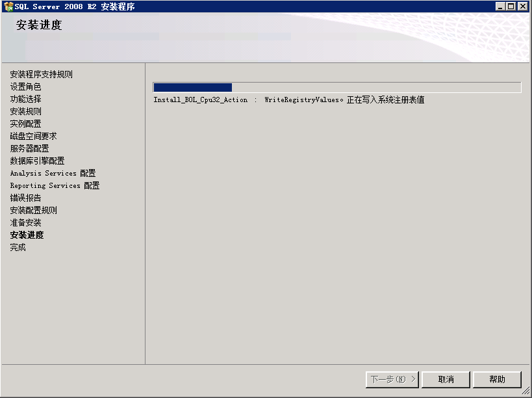Viewport: 532px width, 398px height.
Task: Select 功能选择 step in sidebar
Action: (25, 99)
